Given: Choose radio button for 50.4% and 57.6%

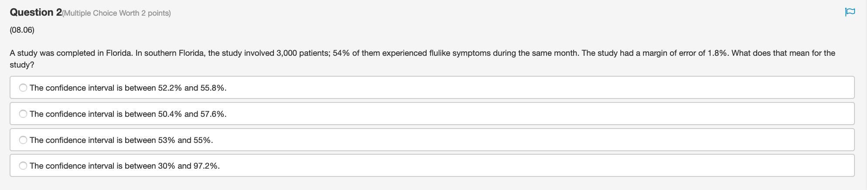Looking at the screenshot, I should point(23,114).
